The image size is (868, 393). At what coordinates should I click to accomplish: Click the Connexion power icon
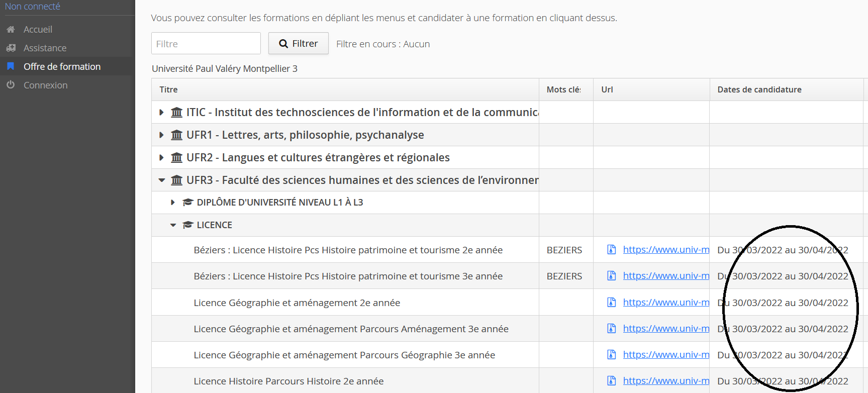click(x=11, y=85)
